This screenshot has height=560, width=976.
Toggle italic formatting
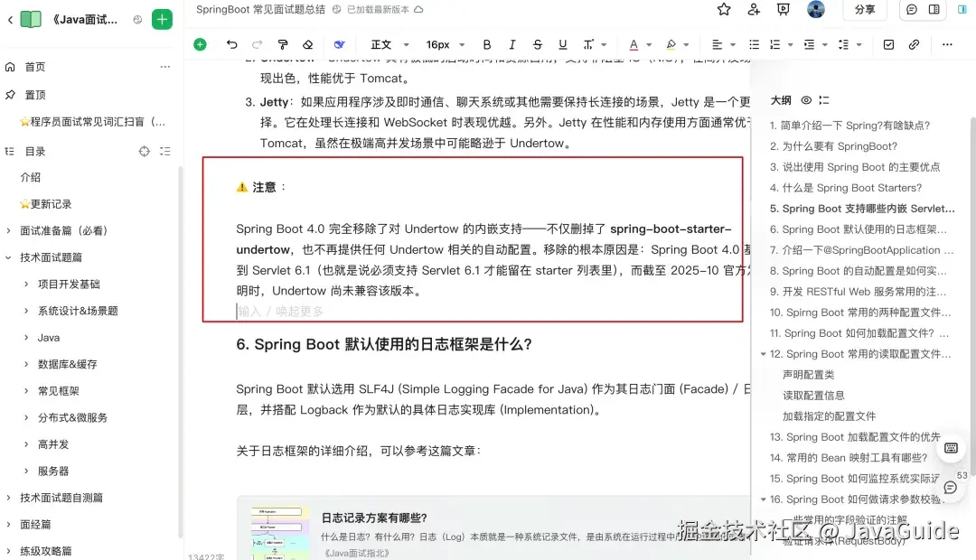[511, 44]
